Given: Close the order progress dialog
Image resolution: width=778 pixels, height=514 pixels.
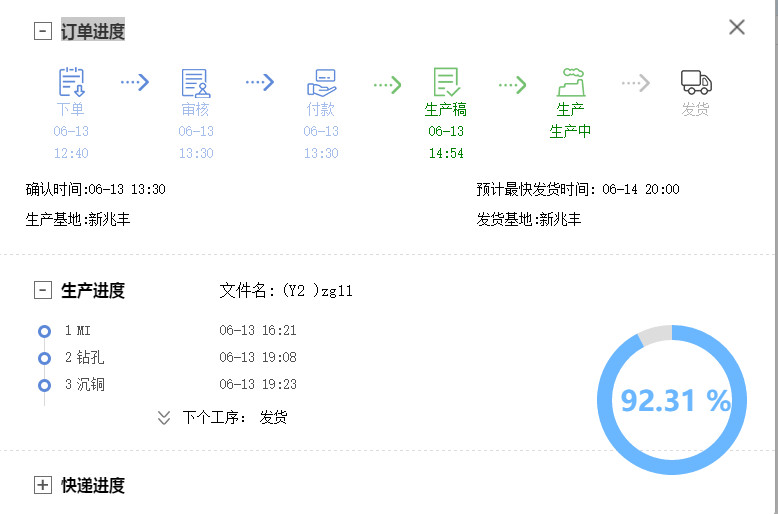Looking at the screenshot, I should (737, 27).
